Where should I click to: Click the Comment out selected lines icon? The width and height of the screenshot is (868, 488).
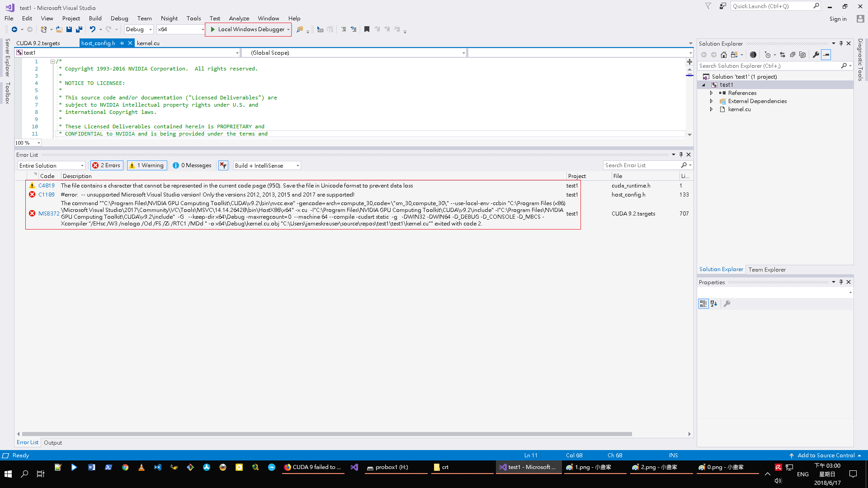point(344,29)
